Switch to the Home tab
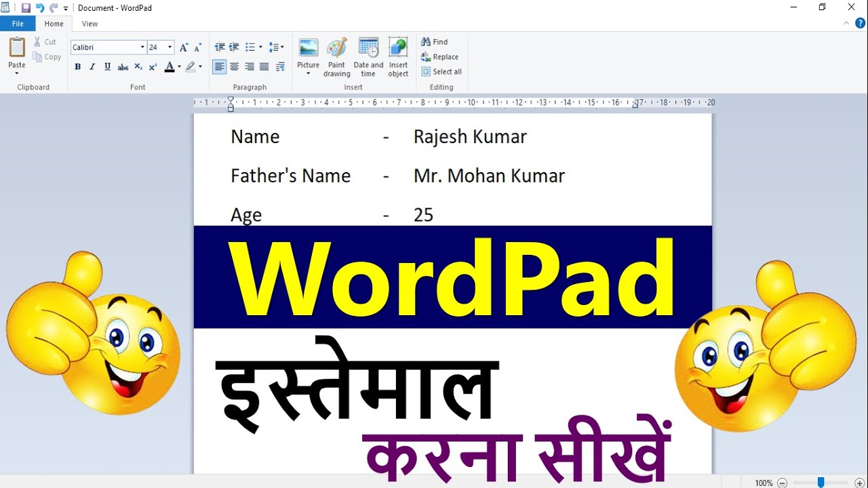The width and height of the screenshot is (868, 488). (x=54, y=24)
